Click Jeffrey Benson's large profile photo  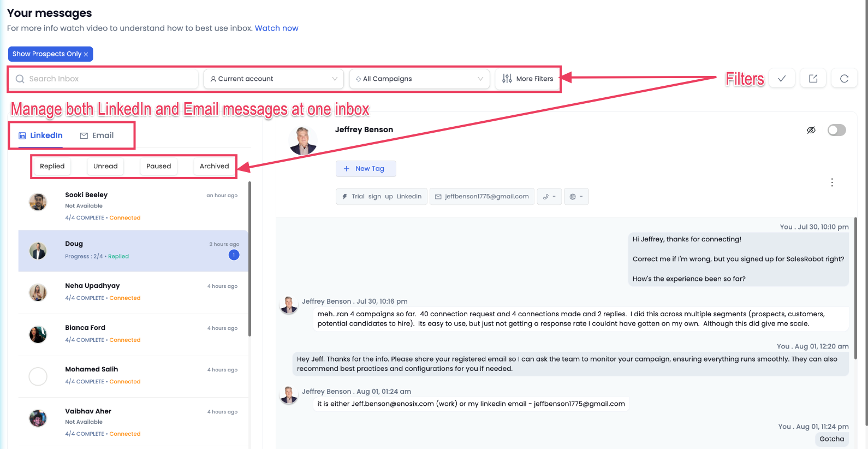pyautogui.click(x=303, y=140)
